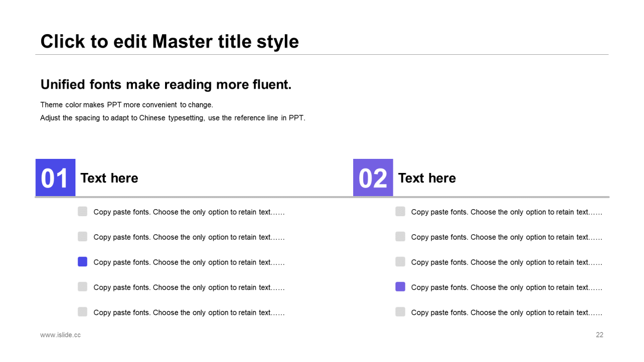Click second gray bullet under section 01
This screenshot has width=644, height=362.
click(83, 236)
